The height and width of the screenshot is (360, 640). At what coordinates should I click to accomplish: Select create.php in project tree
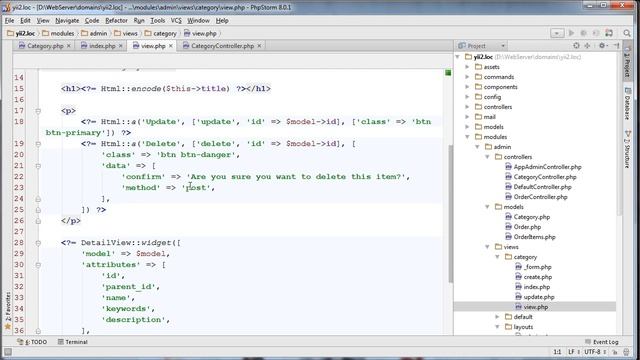[x=533, y=277]
